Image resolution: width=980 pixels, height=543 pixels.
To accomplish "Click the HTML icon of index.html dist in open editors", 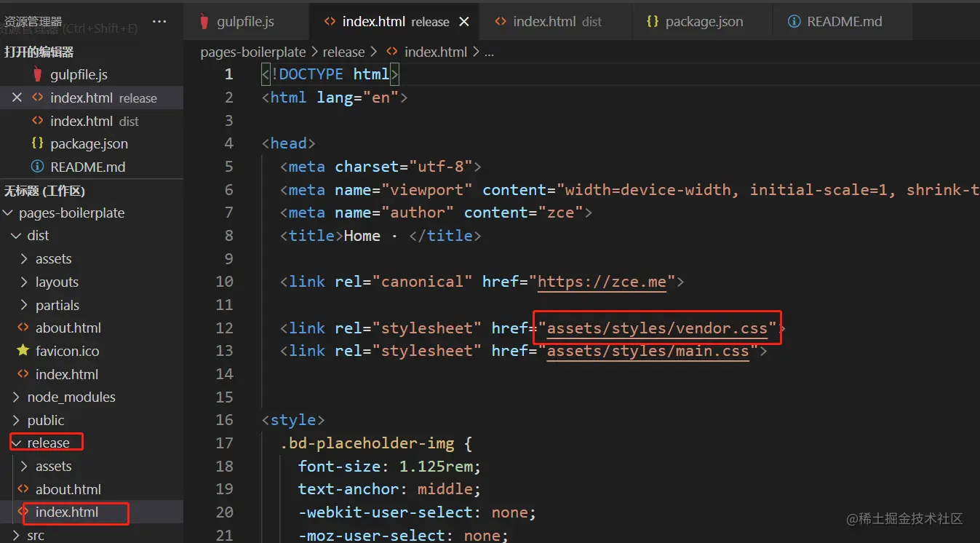I will 38,121.
